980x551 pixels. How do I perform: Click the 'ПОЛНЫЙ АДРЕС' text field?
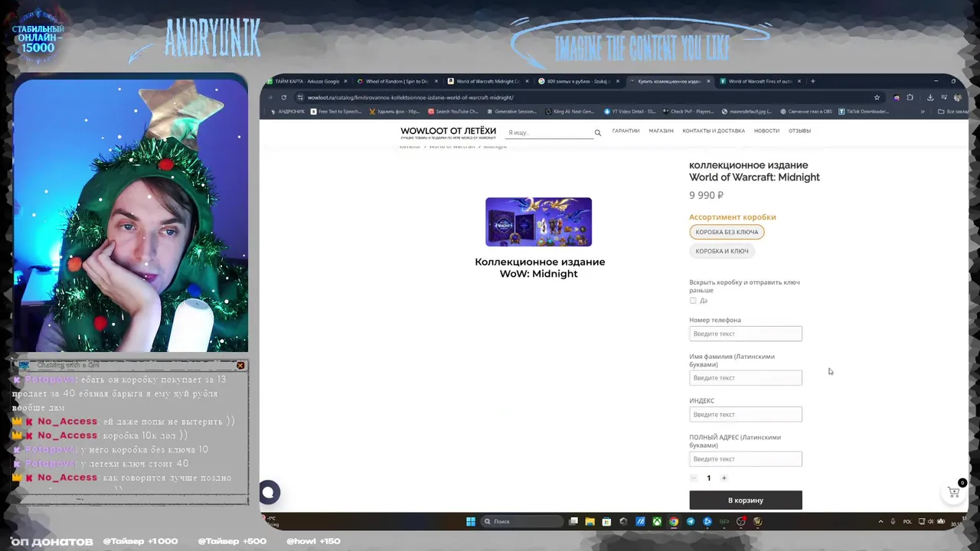click(746, 459)
